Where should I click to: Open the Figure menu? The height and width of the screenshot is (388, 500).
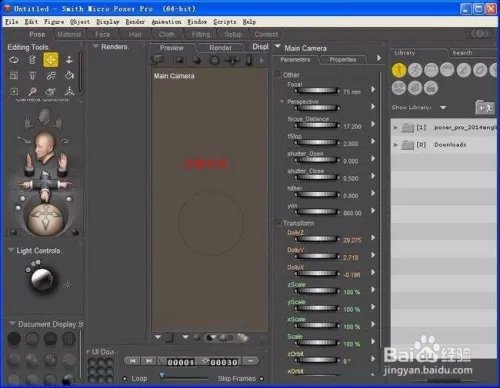tap(54, 22)
